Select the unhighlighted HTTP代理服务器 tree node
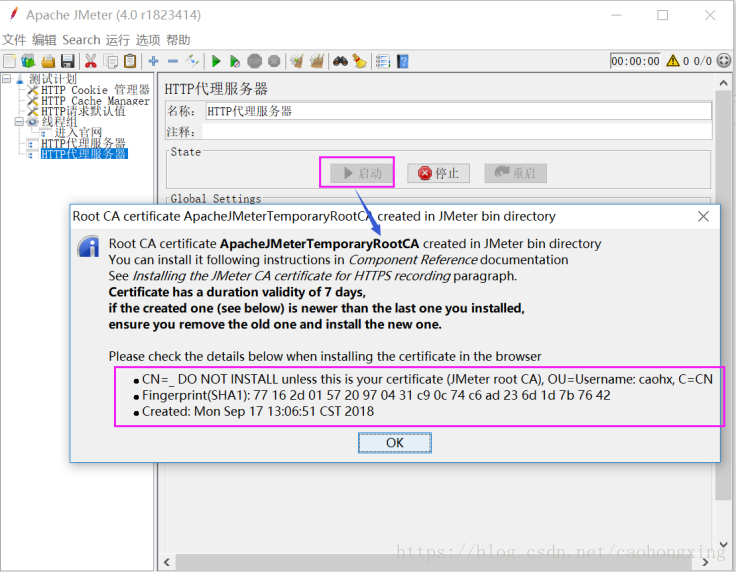 point(83,143)
